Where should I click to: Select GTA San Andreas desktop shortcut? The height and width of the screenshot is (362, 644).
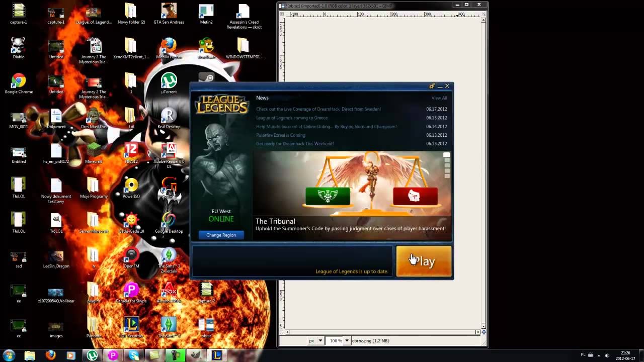(x=169, y=14)
